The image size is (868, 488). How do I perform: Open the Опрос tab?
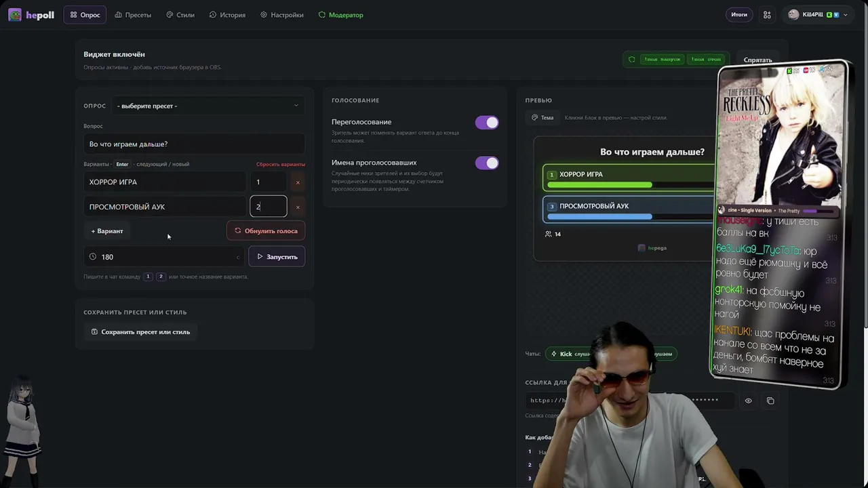(x=85, y=15)
